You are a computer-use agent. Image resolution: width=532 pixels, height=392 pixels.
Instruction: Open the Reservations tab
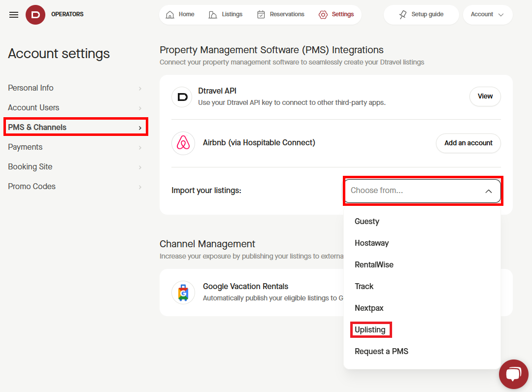click(x=281, y=15)
